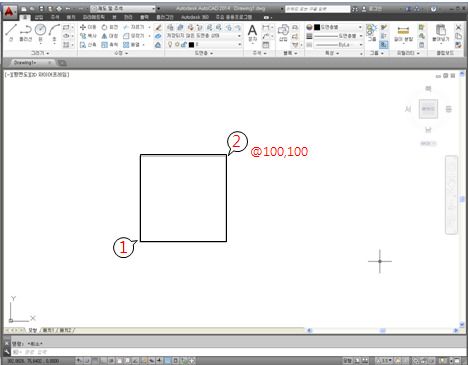Choose the Rotate (회전) tool
This screenshot has height=365, width=468.
pyautogui.click(x=110, y=27)
